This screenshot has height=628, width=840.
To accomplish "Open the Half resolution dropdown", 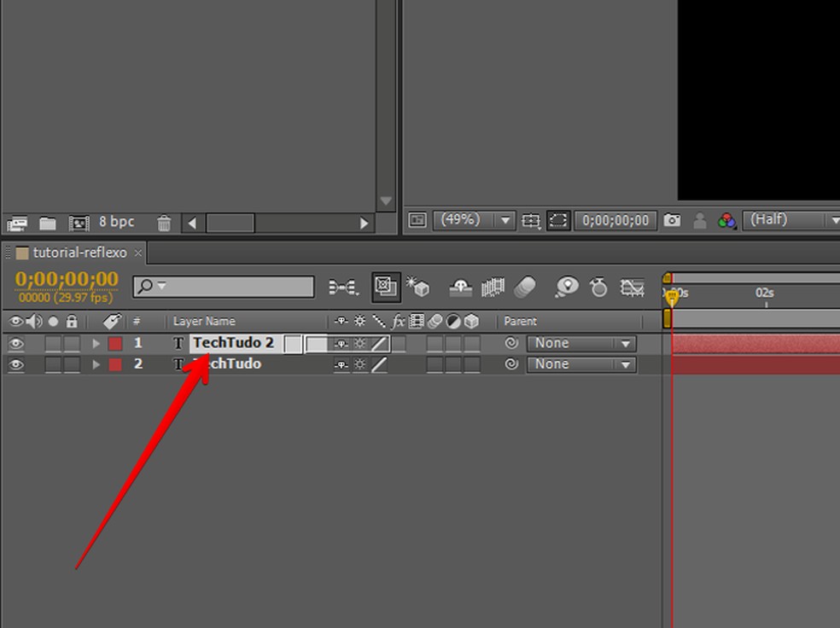I will [x=791, y=220].
